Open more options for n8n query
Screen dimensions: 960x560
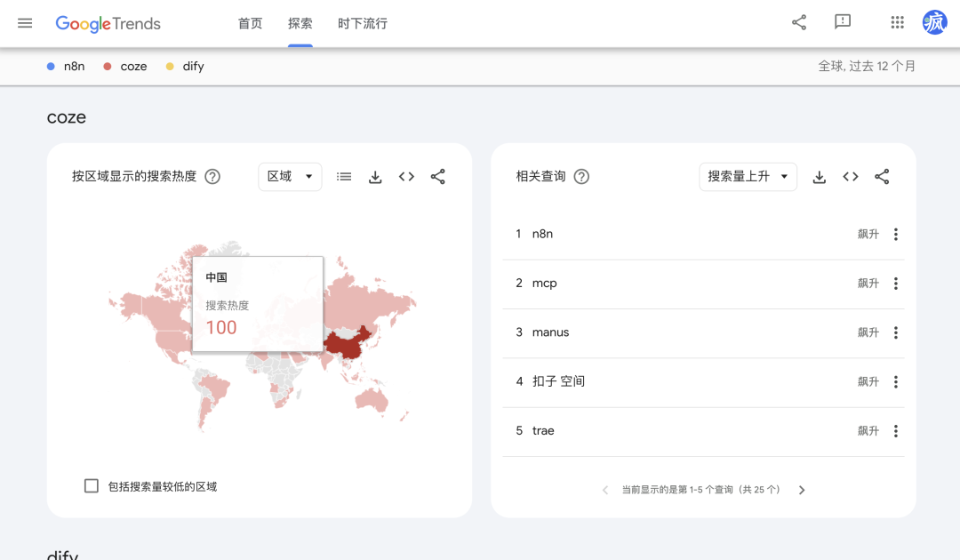[895, 235]
